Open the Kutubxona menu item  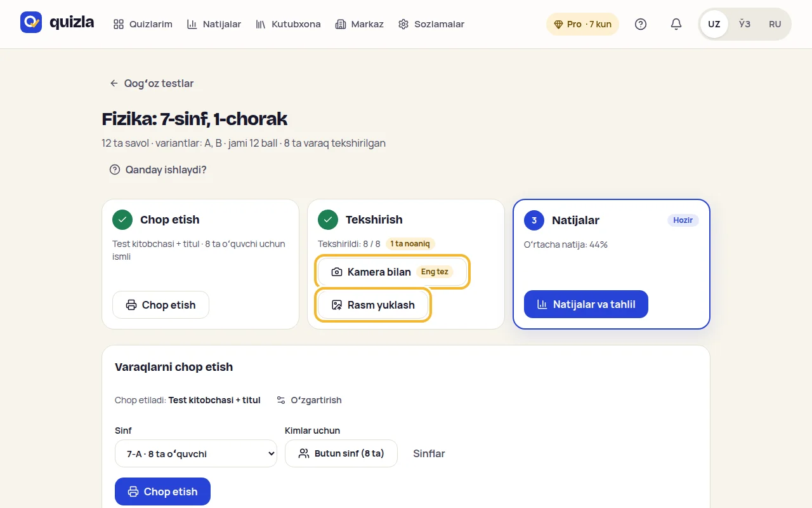coord(288,24)
